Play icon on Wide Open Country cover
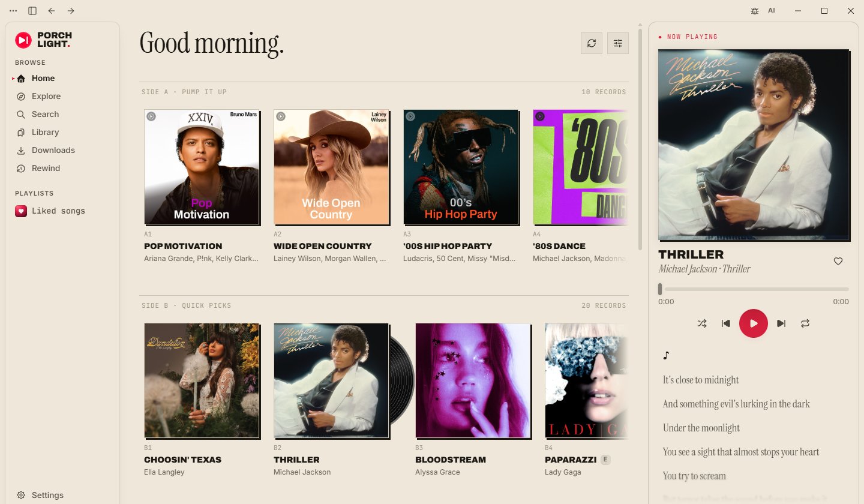Screen dimensions: 864x504 (281, 116)
